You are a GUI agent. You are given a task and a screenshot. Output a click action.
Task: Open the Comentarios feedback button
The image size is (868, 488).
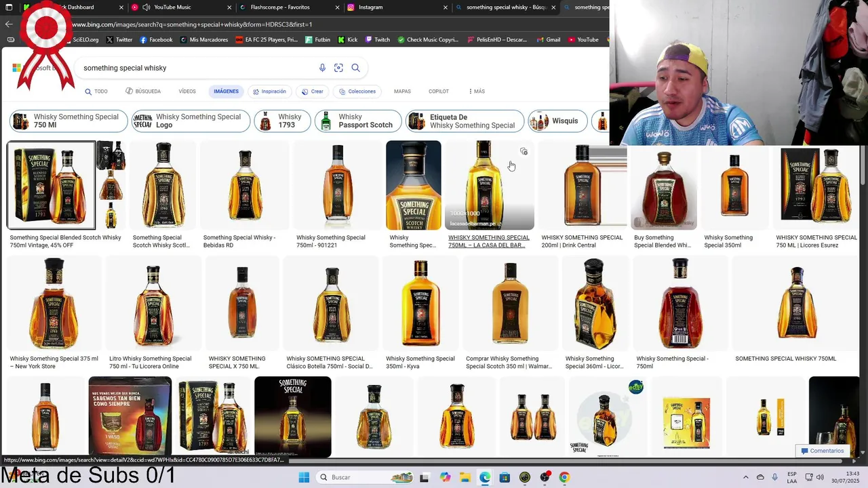(x=822, y=451)
